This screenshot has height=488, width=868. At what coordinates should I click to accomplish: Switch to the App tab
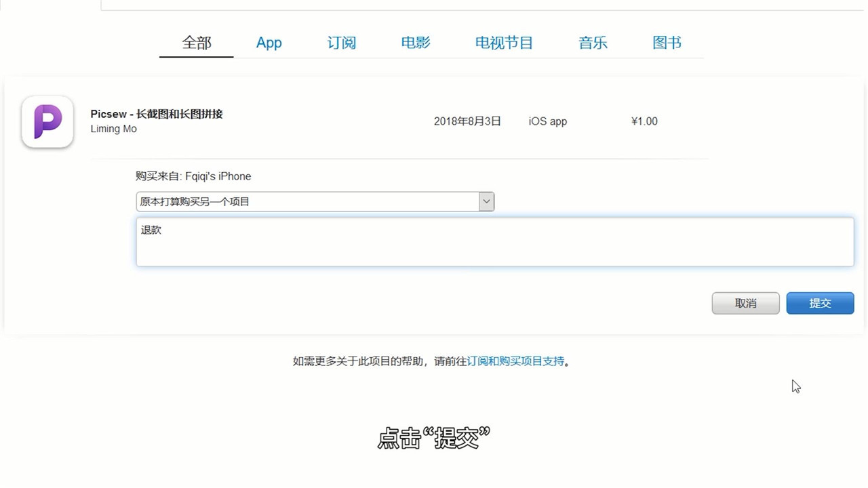pyautogui.click(x=269, y=43)
